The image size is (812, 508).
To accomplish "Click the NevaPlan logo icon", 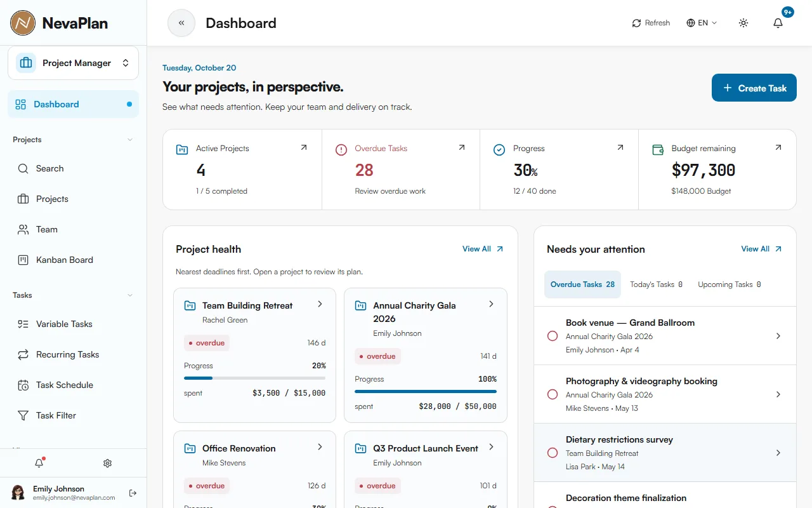I will [23, 23].
